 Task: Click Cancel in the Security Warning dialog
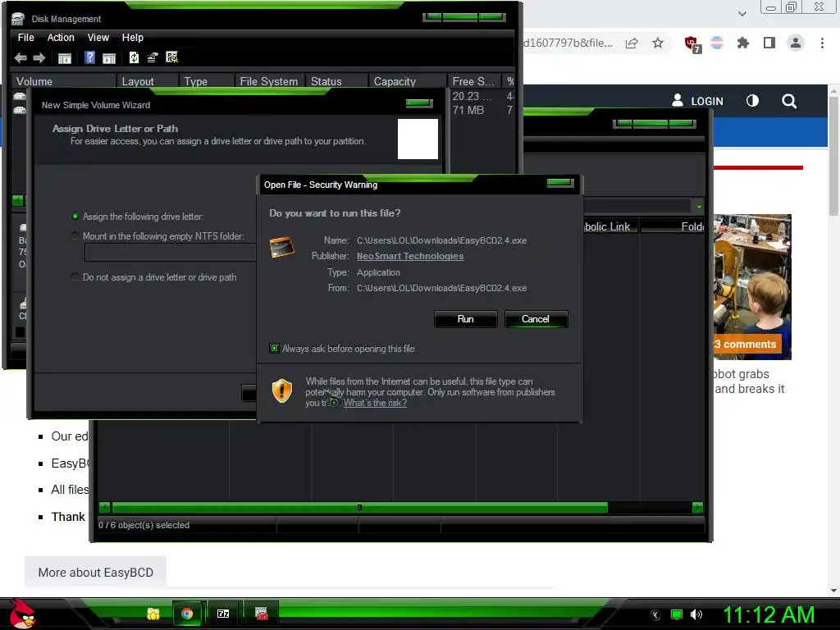[x=536, y=319]
